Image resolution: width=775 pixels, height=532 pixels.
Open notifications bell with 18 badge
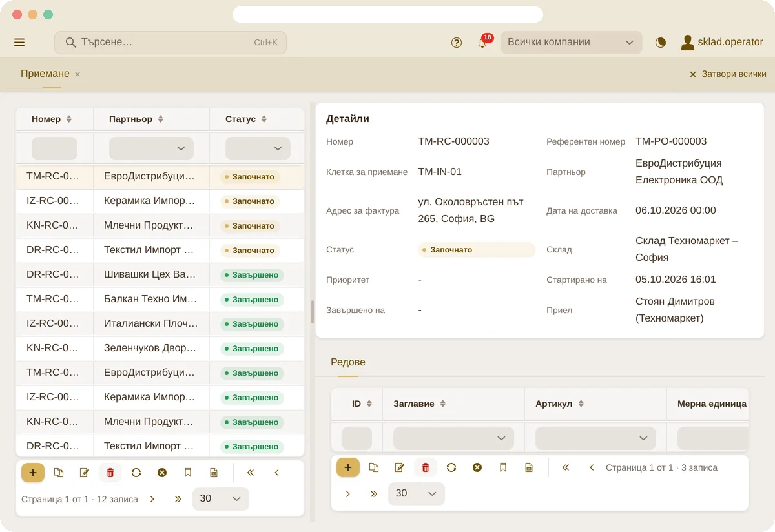tap(482, 43)
